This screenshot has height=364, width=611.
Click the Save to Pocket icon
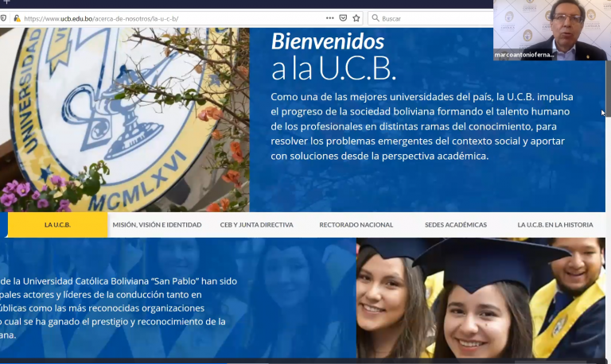[343, 17]
